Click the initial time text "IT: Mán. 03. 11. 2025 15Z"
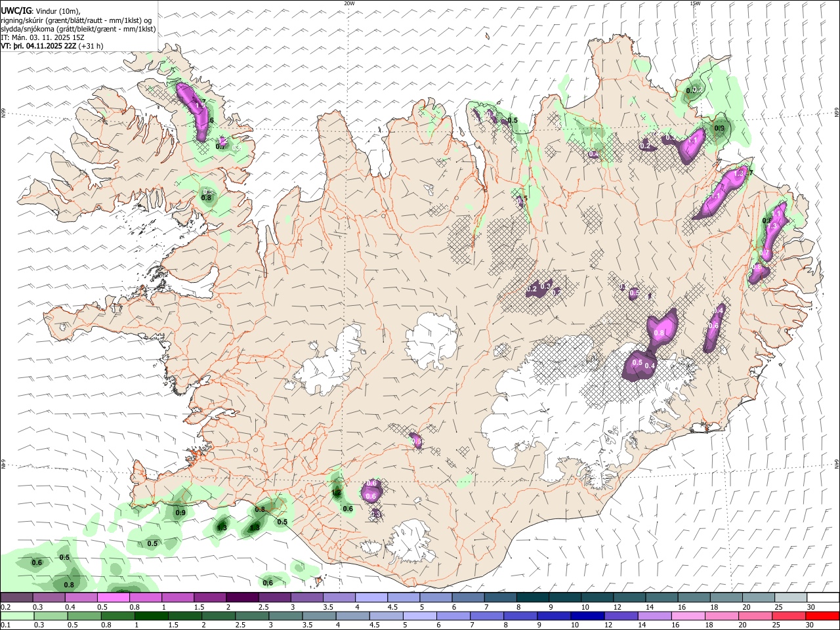840x630 pixels. (43, 37)
